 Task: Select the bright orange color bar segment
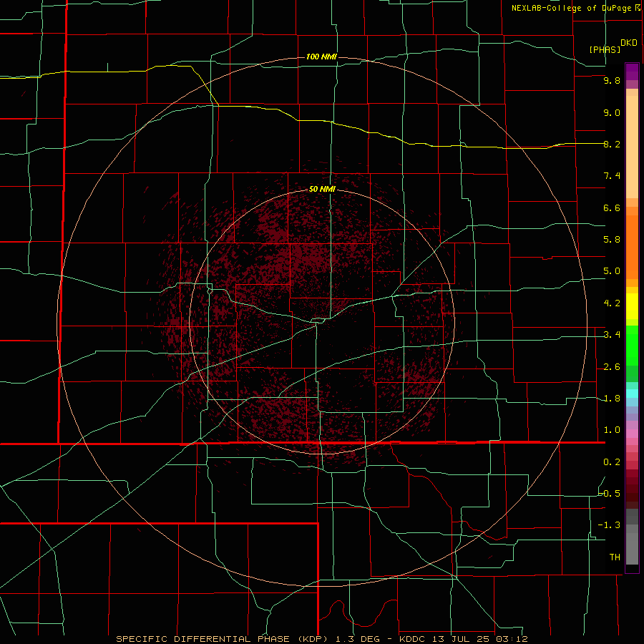pos(632,248)
